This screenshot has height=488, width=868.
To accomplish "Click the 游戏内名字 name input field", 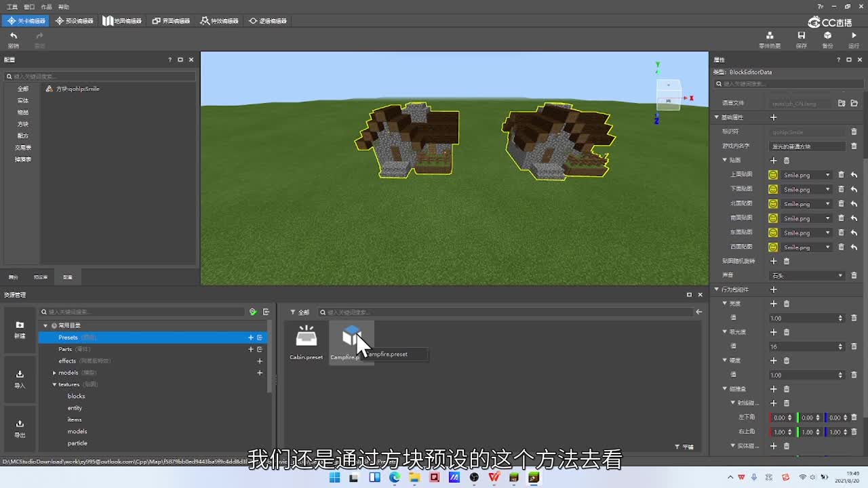I will (807, 146).
